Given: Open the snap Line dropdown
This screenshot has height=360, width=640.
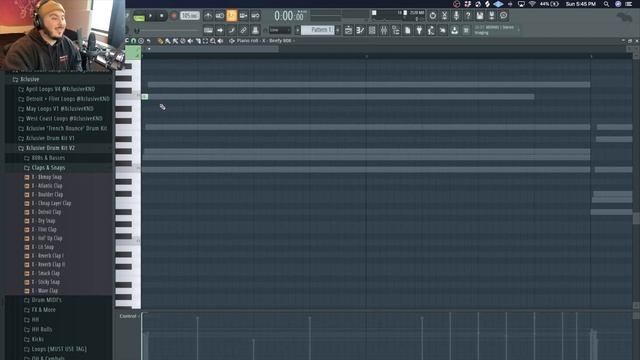Looking at the screenshot, I should [280, 30].
